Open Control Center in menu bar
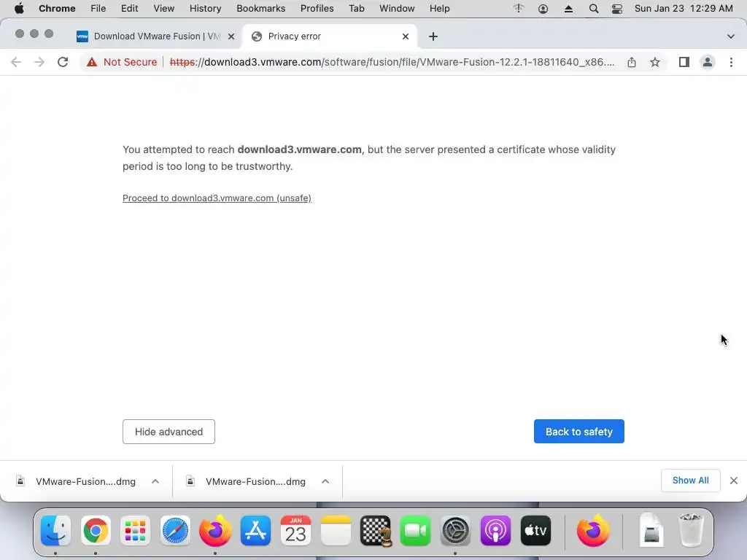Screen dimensions: 747x560 click(617, 9)
